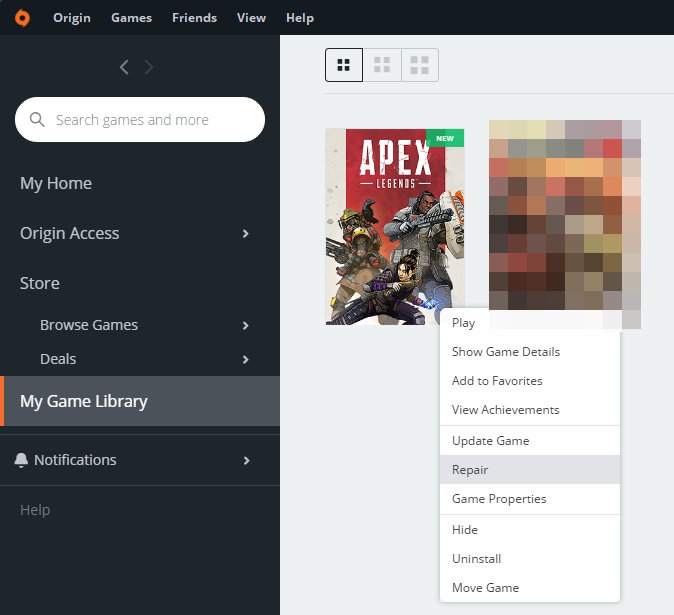Click the search magnifier icon
Viewport: 674px width, 615px height.
(37, 119)
